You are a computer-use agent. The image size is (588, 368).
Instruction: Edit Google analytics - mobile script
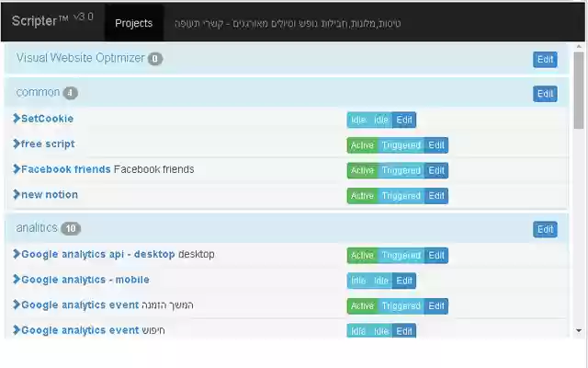(404, 281)
